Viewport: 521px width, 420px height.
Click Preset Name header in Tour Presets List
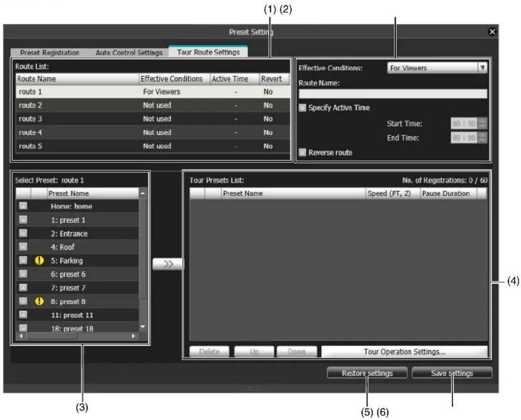click(293, 193)
